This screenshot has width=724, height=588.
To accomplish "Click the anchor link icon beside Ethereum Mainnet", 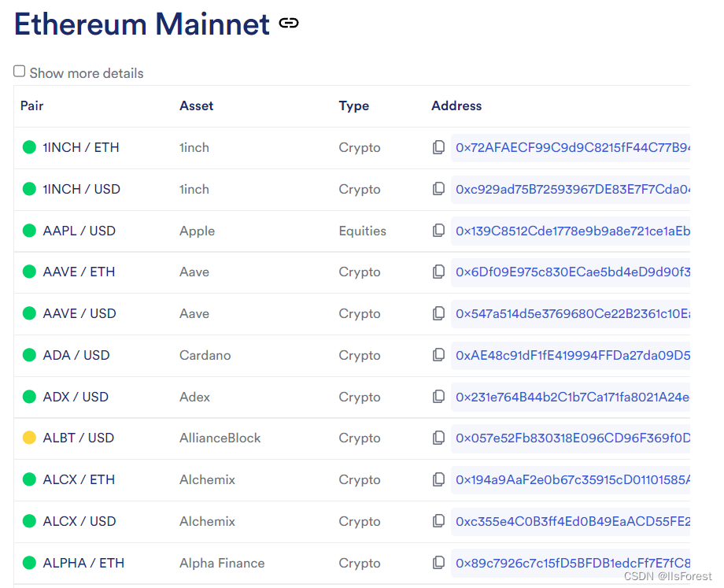I will 289,23.
